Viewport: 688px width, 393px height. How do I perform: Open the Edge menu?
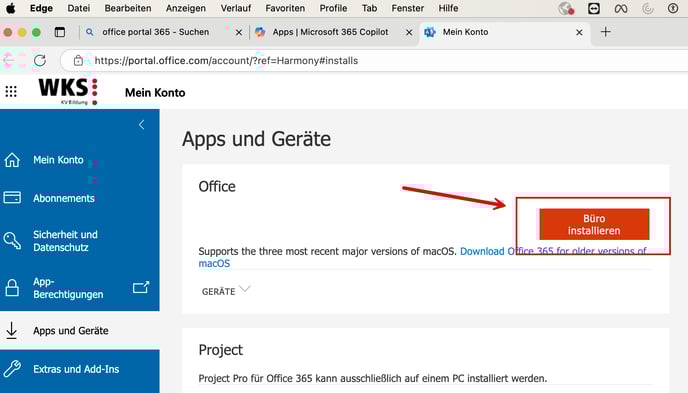pos(41,8)
